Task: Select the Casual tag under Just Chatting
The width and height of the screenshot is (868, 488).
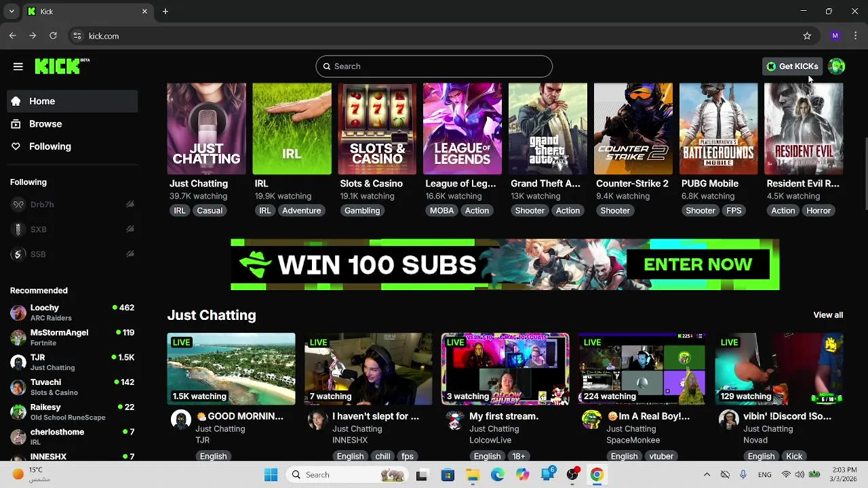Action: point(210,211)
